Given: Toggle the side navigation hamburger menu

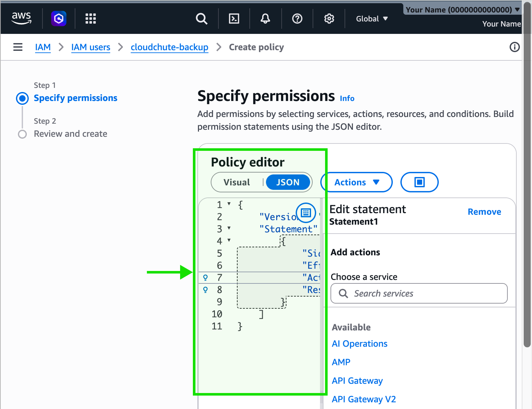Looking at the screenshot, I should [18, 47].
